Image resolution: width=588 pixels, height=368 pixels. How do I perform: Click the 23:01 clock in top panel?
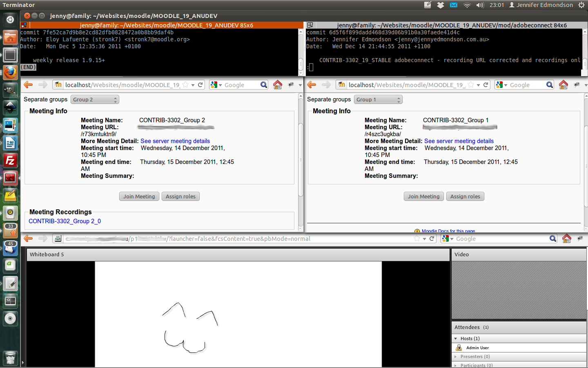[x=497, y=5]
